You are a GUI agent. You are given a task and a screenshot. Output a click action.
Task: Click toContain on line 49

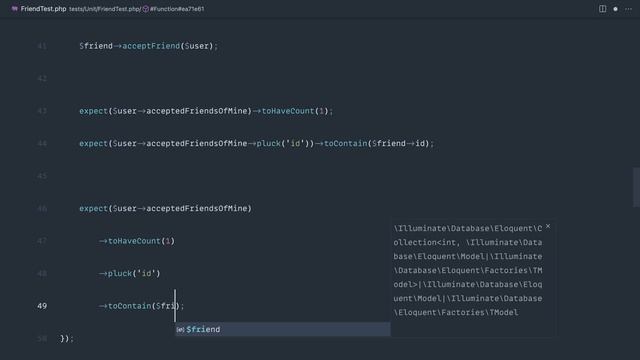(x=129, y=306)
